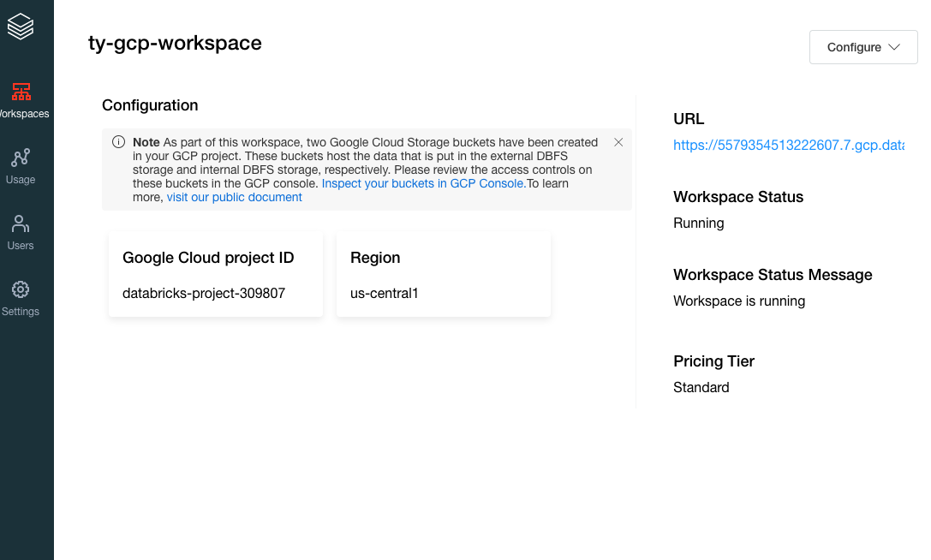Open the Settings gear in sidebar
The width and height of the screenshot is (931, 560).
[x=21, y=299]
